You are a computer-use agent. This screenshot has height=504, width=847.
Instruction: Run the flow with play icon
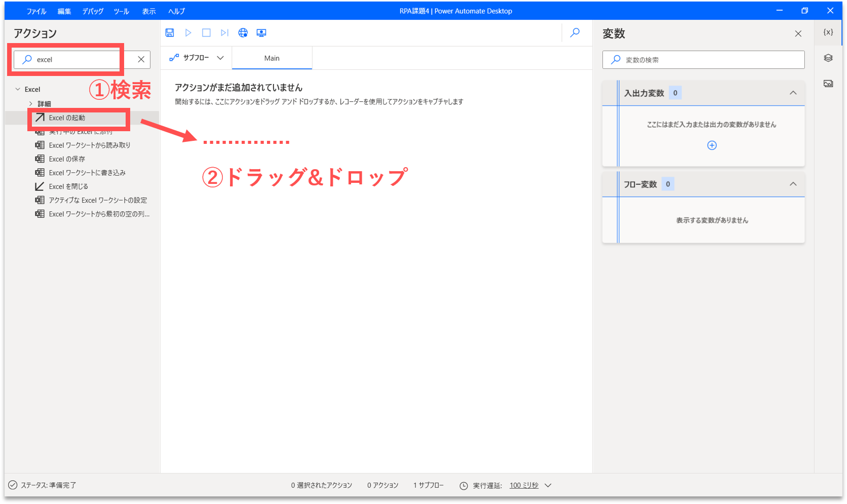(x=188, y=33)
